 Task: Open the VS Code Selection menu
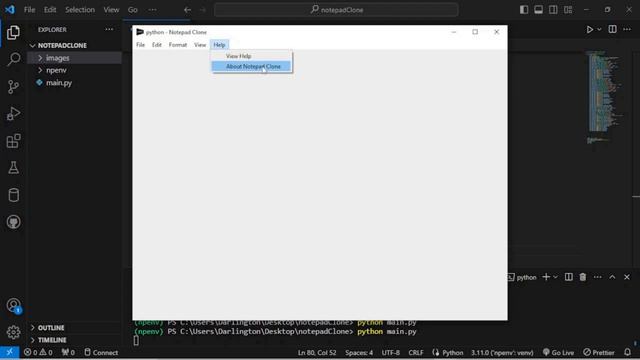[80, 10]
